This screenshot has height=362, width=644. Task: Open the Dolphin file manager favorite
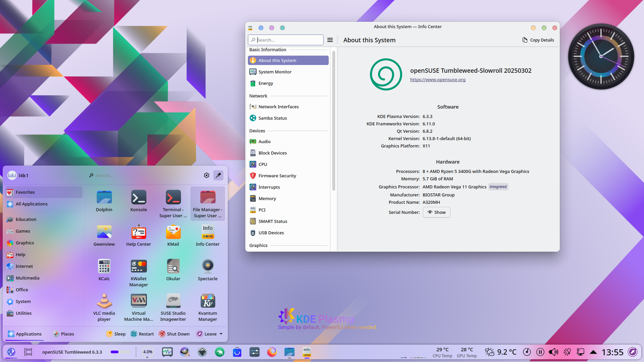(104, 201)
